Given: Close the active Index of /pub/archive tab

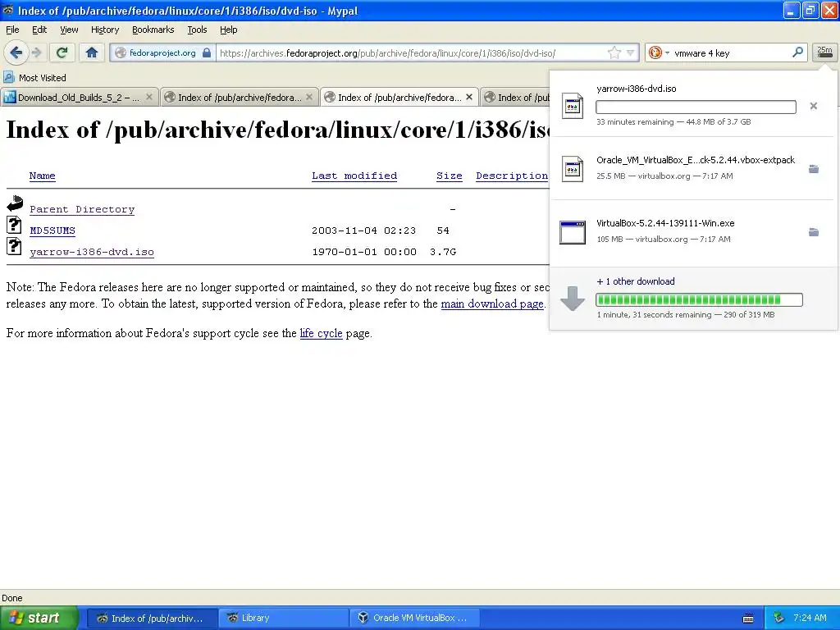Looking at the screenshot, I should click(x=469, y=97).
